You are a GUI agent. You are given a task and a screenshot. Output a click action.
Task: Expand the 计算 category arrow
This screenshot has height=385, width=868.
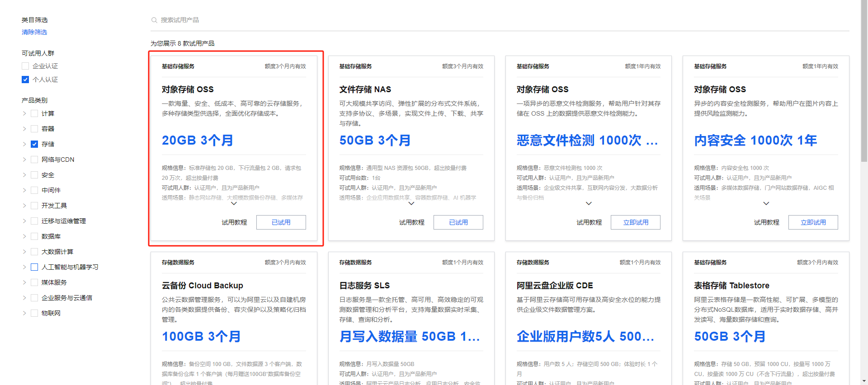24,113
